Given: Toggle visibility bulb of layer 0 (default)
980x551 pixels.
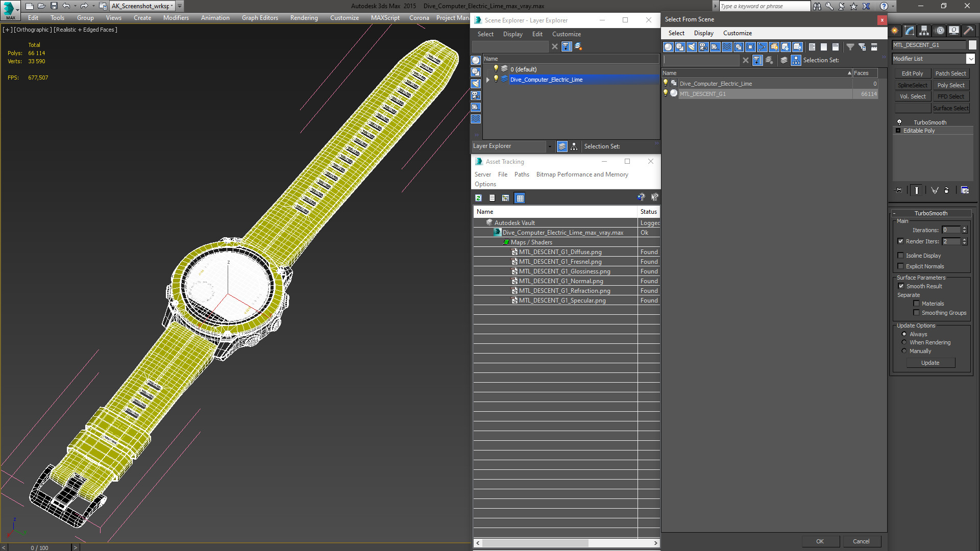Looking at the screenshot, I should click(x=496, y=69).
